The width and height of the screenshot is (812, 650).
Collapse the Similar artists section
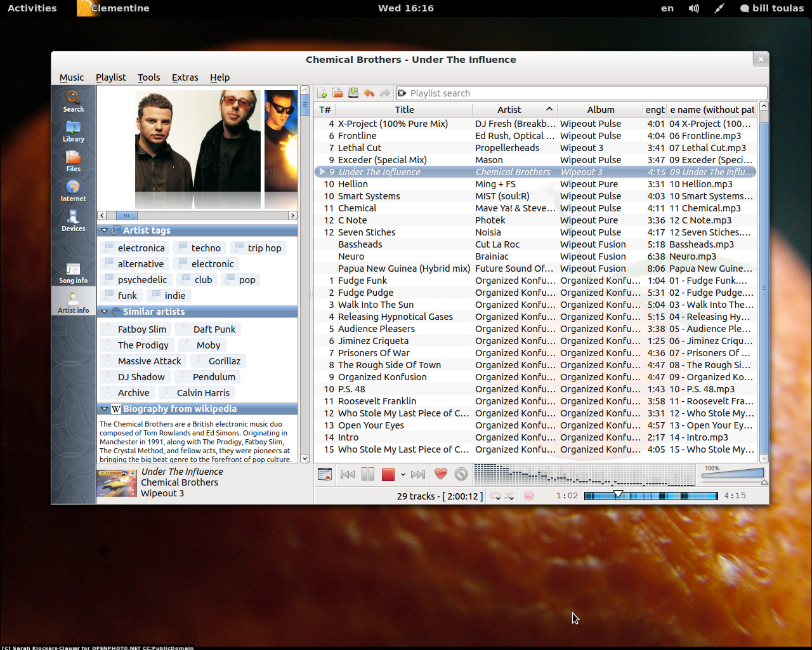coord(104,312)
